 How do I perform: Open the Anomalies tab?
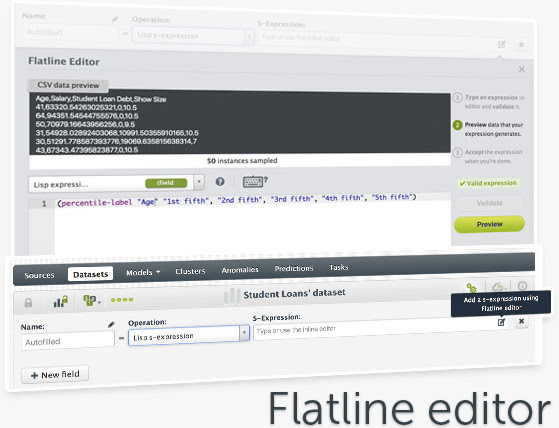point(240,270)
